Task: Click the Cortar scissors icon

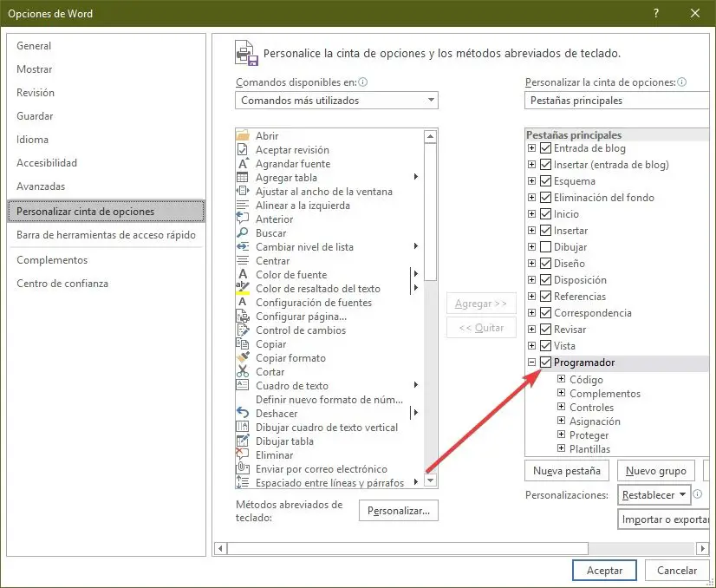Action: (x=243, y=371)
